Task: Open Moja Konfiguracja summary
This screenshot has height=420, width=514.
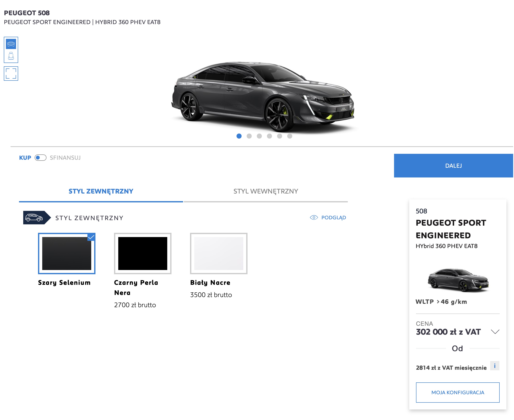Action: click(x=458, y=392)
